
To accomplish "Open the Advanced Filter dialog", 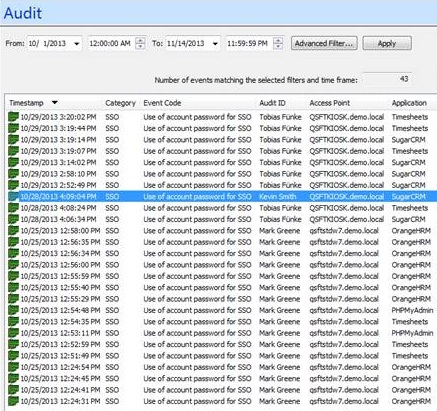I will [324, 43].
